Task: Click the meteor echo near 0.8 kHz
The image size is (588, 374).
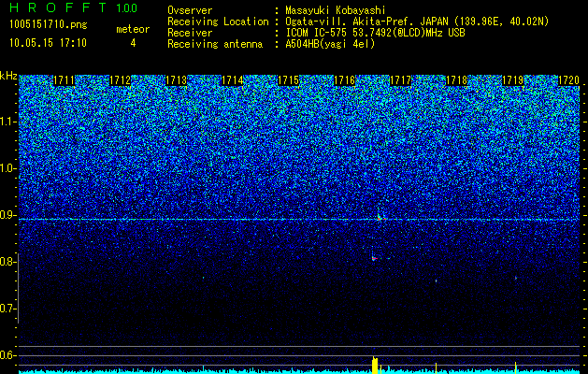Action: click(374, 258)
